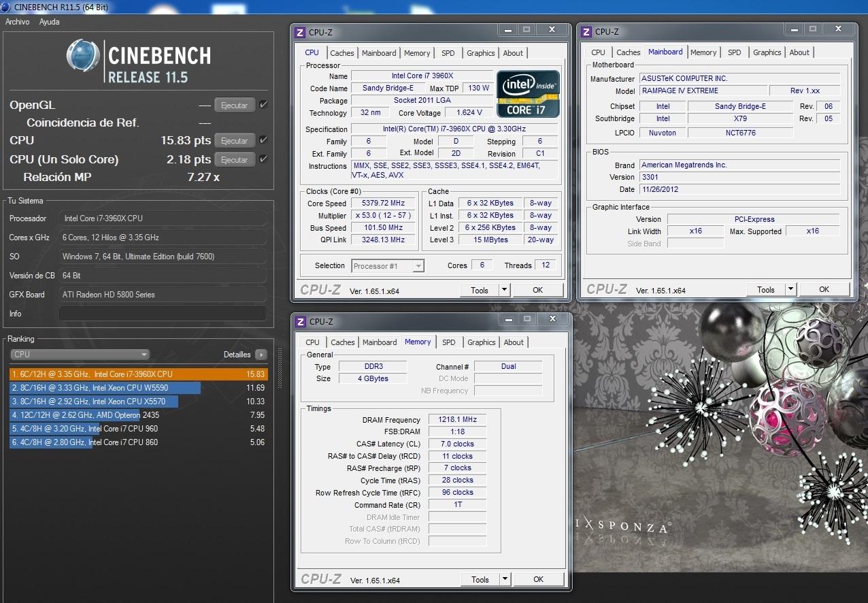Image resolution: width=868 pixels, height=603 pixels.
Task: Open the About tab in the CPU tab window
Action: pos(513,53)
